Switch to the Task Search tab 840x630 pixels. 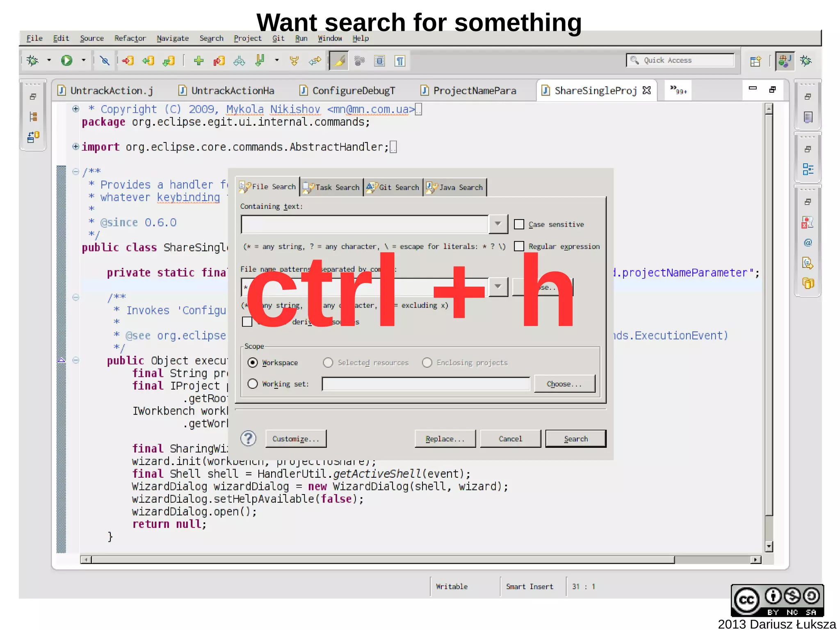(x=331, y=187)
